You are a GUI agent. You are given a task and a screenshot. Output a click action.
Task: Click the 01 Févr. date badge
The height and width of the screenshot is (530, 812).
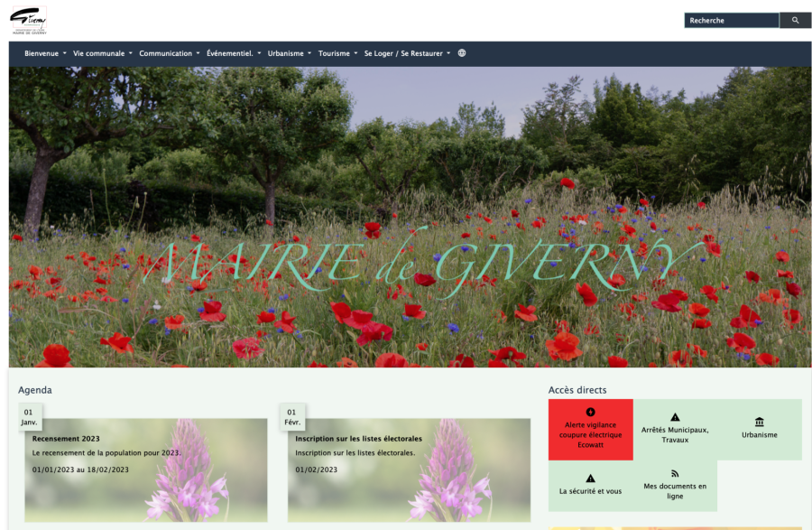tap(291, 417)
